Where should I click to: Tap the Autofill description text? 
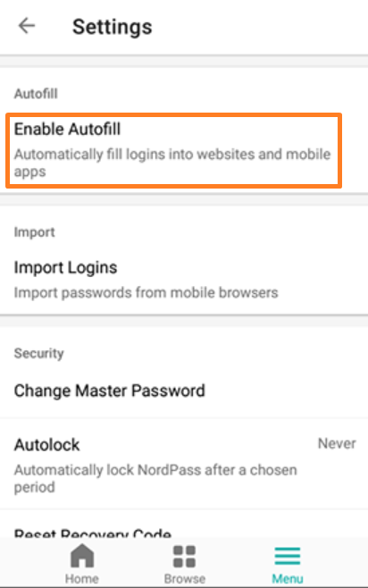(172, 163)
